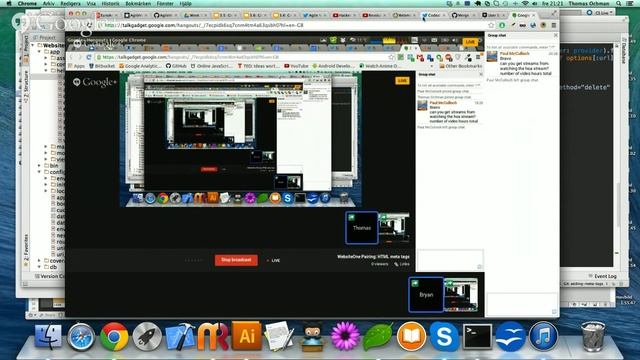Select Thomas participant thumbnail
This screenshot has height=360, width=640.
click(x=362, y=228)
